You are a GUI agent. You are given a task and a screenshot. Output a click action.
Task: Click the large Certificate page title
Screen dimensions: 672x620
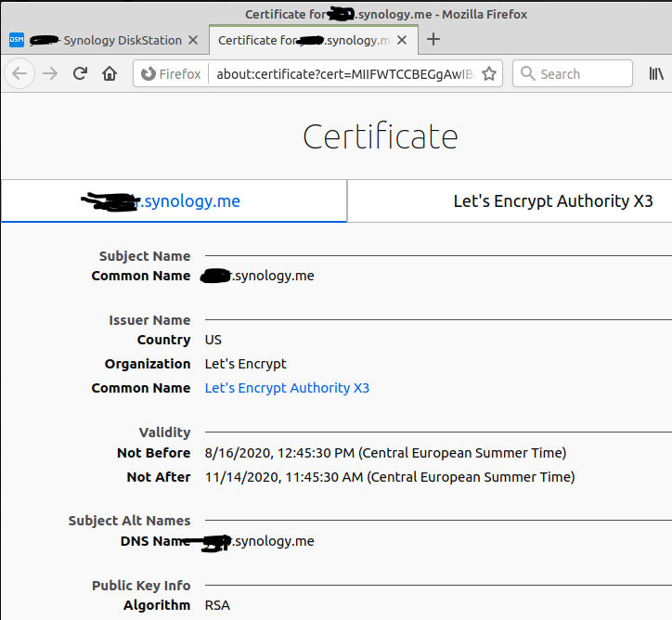[381, 136]
